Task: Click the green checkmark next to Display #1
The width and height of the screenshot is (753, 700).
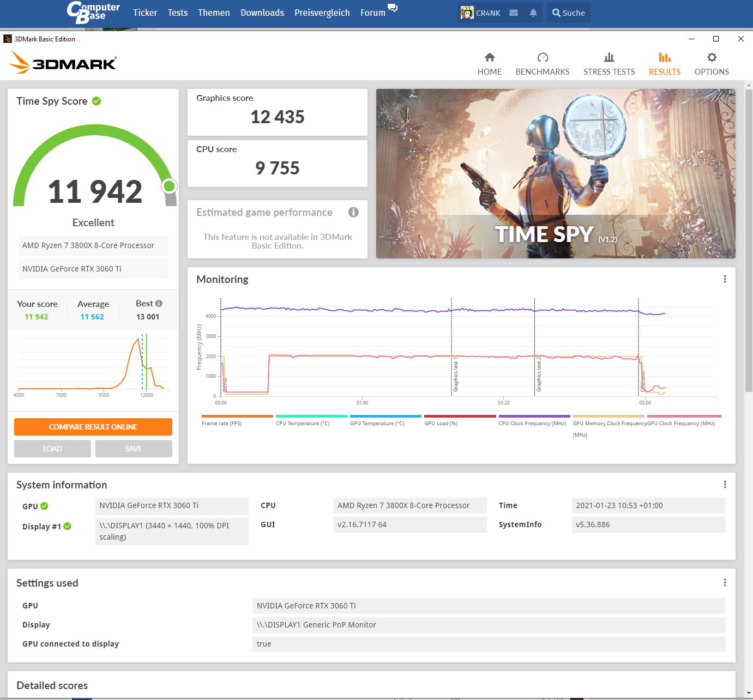Action: (x=67, y=526)
